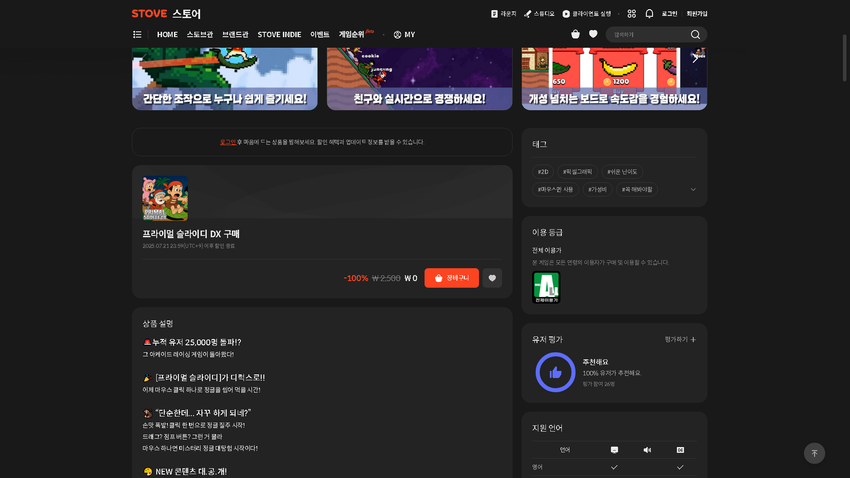Click the scroll-to-top arrow button
This screenshot has height=478, width=850.
[814, 453]
